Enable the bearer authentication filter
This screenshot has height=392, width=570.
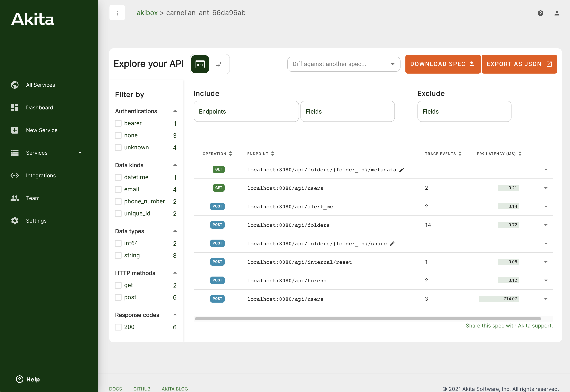pyautogui.click(x=118, y=123)
